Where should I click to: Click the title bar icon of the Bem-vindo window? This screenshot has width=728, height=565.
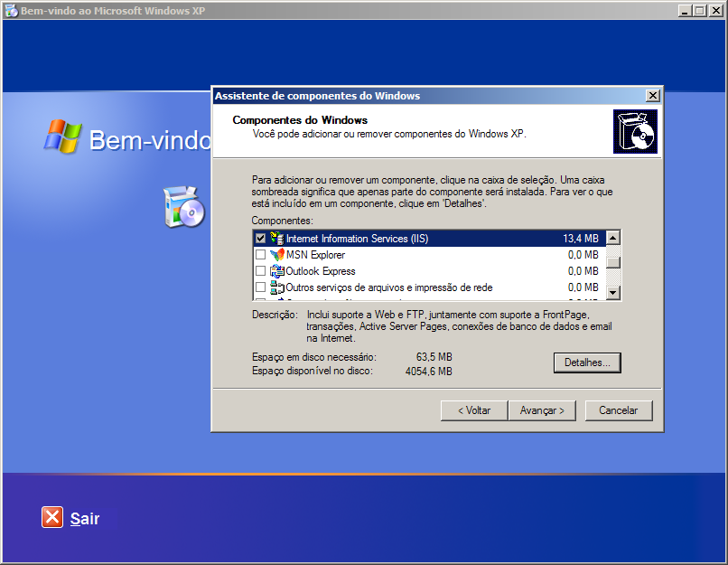tap(11, 10)
